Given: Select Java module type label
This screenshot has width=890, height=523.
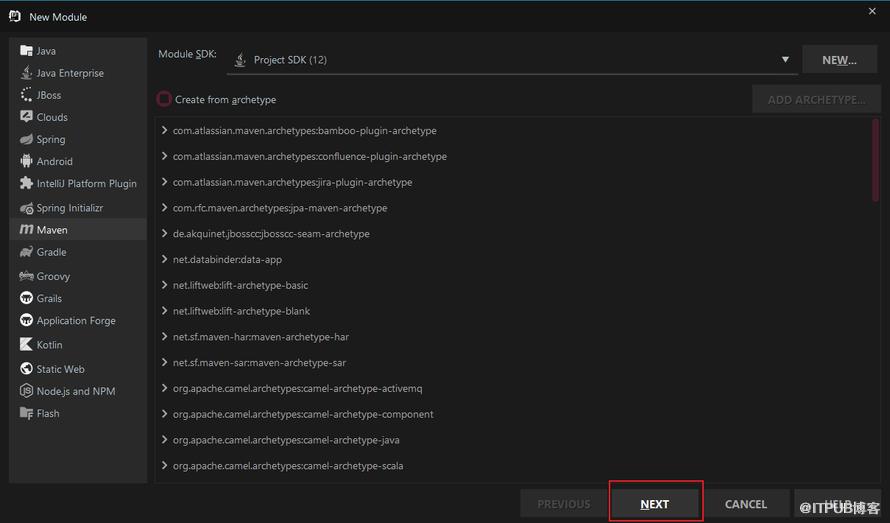Looking at the screenshot, I should [46, 51].
